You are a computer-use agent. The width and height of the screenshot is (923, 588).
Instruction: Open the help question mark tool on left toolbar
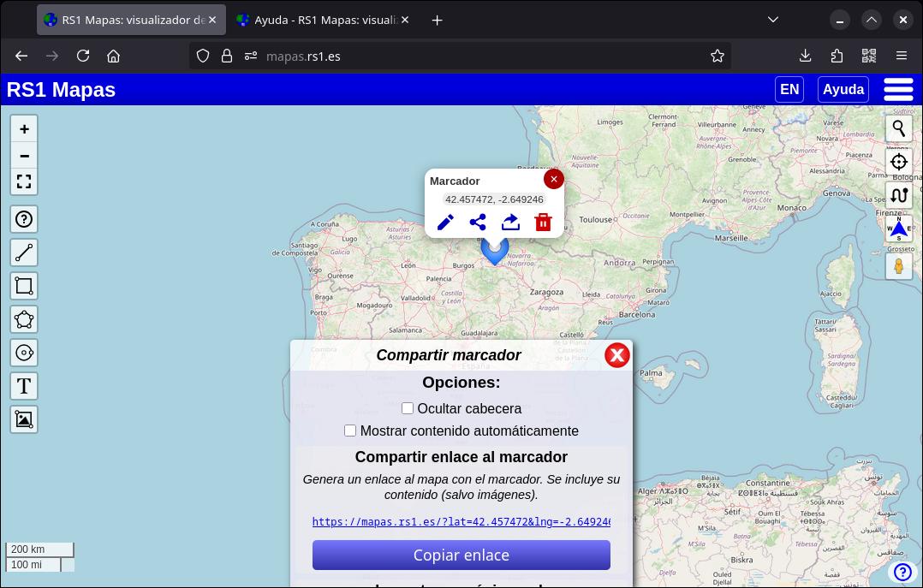pos(24,220)
